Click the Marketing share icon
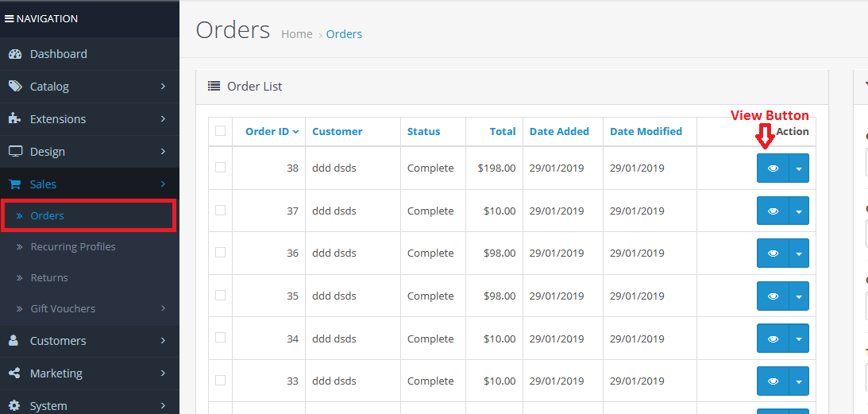The width and height of the screenshot is (868, 414). click(x=15, y=373)
